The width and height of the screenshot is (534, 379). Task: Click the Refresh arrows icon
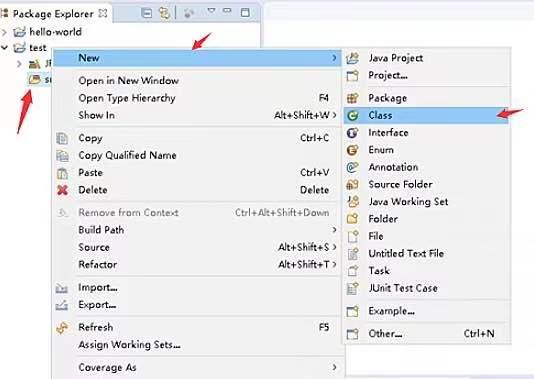pos(62,328)
